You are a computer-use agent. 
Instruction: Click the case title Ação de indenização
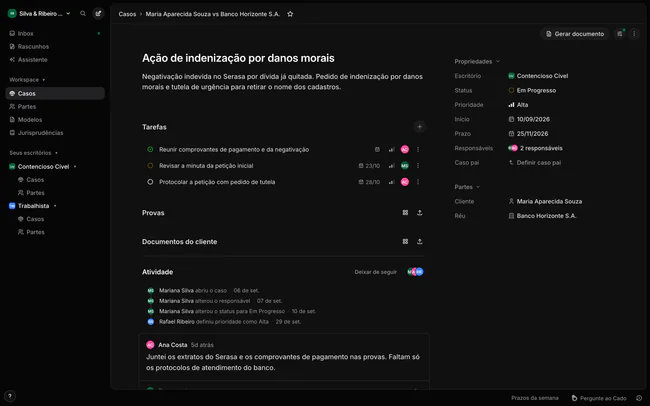tap(238, 58)
